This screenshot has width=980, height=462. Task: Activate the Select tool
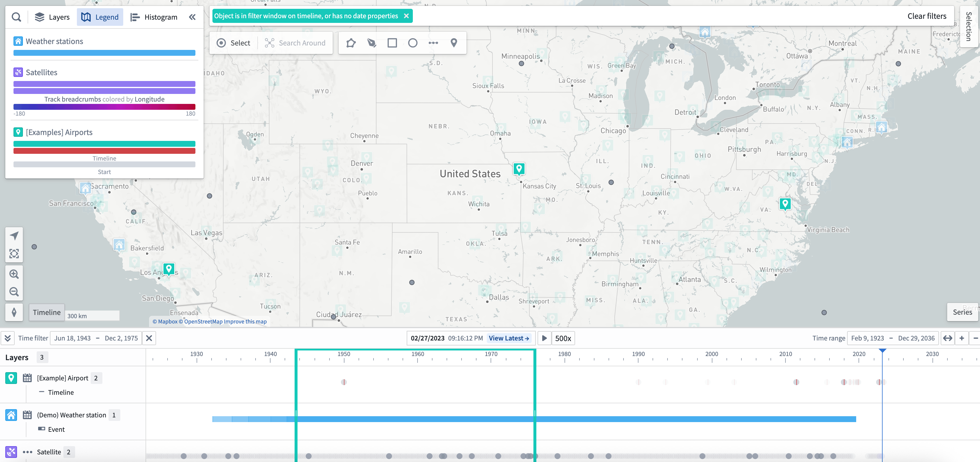tap(233, 43)
